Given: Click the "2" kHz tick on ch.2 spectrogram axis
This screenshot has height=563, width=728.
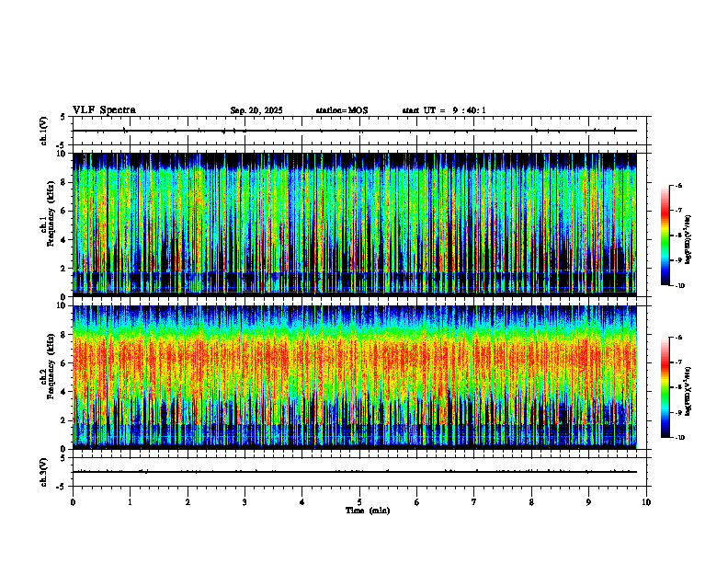Looking at the screenshot, I should click(65, 420).
